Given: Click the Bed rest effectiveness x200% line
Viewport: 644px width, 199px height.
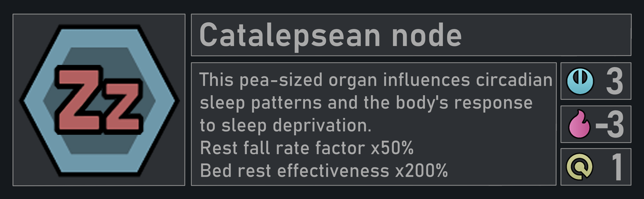Looking at the screenshot, I should [324, 171].
